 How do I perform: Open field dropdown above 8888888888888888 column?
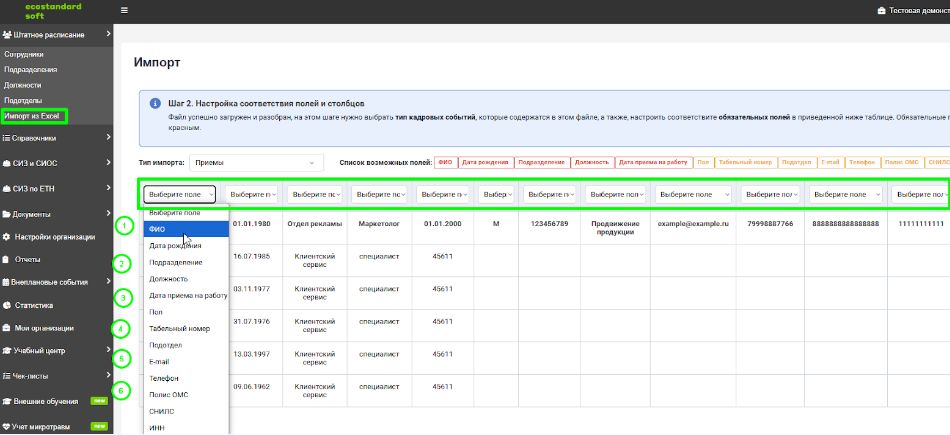[846, 194]
